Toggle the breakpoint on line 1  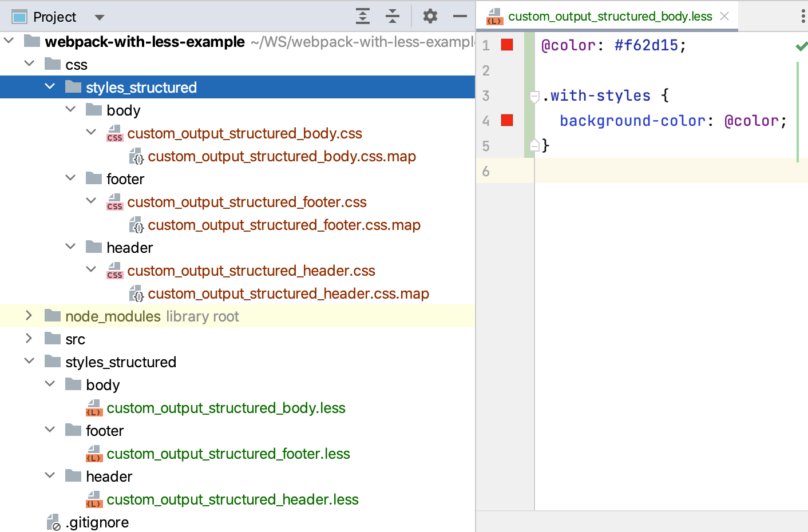pyautogui.click(x=506, y=46)
